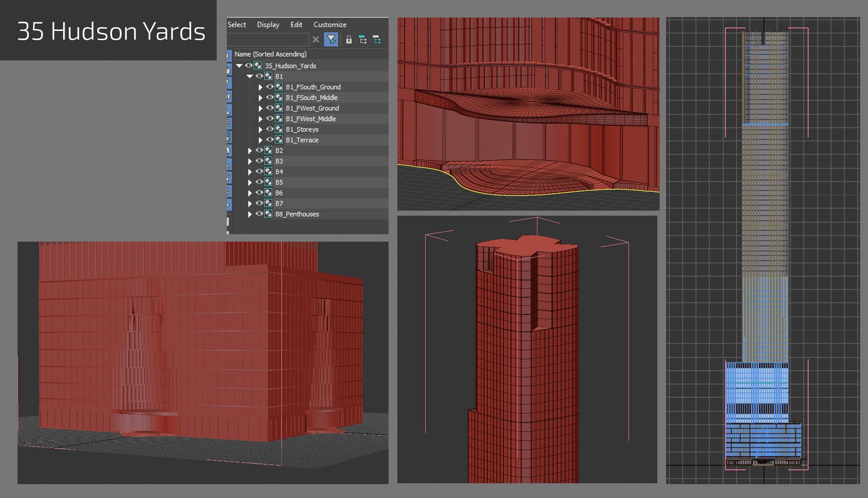The image size is (868, 498).
Task: Select the B5 label
Action: (x=279, y=183)
